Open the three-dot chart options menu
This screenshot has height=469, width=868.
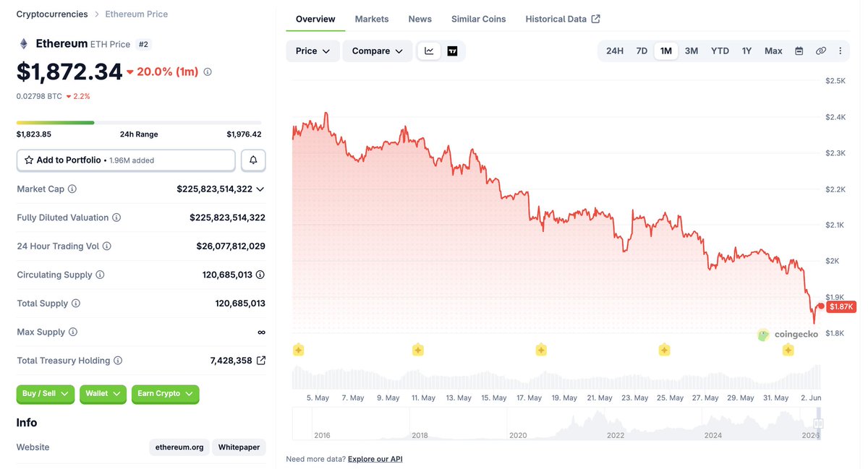pyautogui.click(x=840, y=51)
